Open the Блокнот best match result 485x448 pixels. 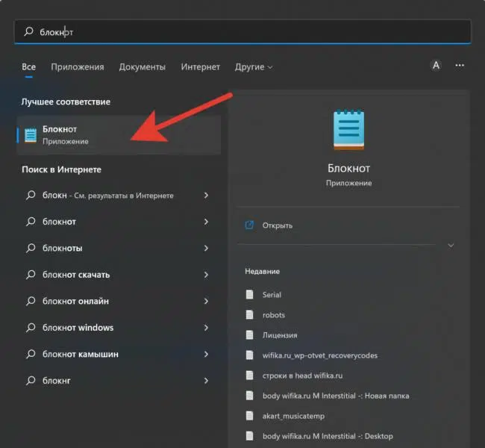[60, 134]
